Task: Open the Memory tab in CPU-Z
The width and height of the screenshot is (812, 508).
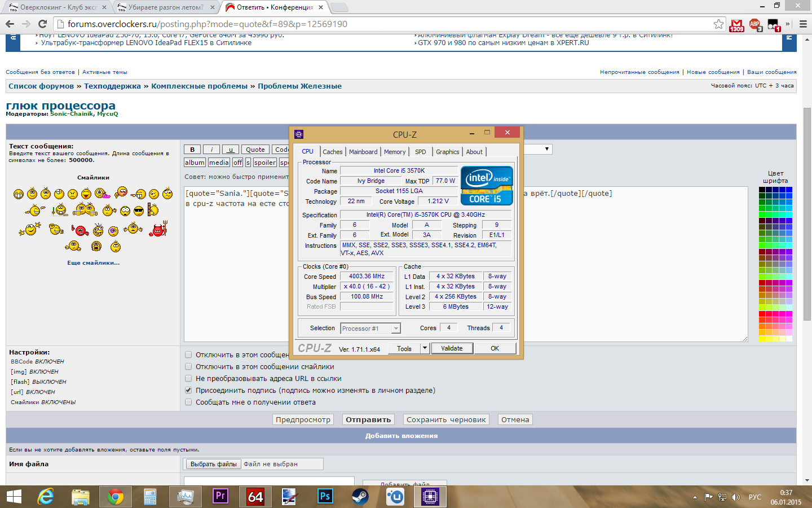Action: tap(395, 152)
